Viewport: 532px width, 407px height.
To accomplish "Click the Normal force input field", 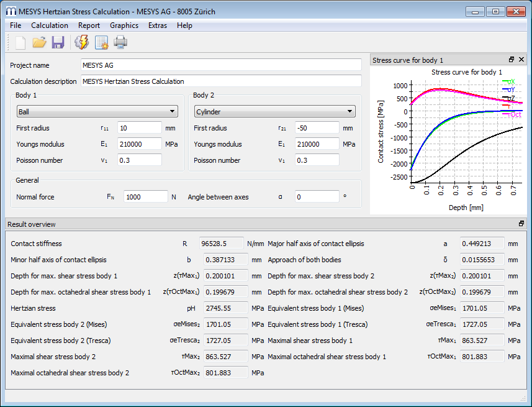I will point(146,197).
